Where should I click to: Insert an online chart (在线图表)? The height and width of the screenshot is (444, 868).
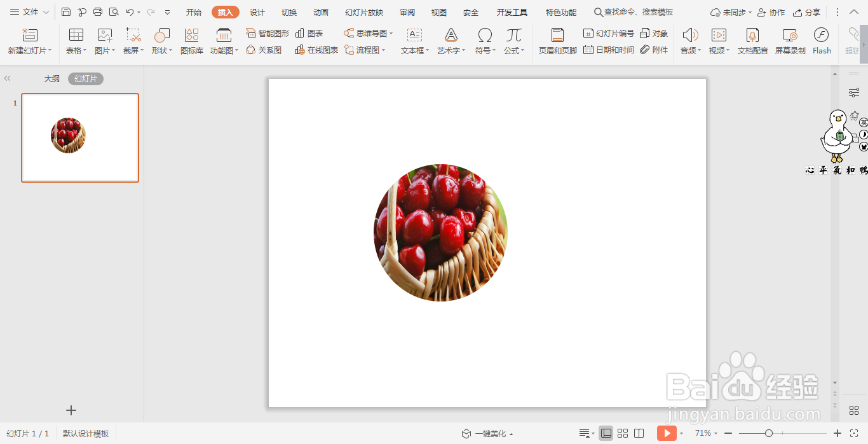point(316,50)
